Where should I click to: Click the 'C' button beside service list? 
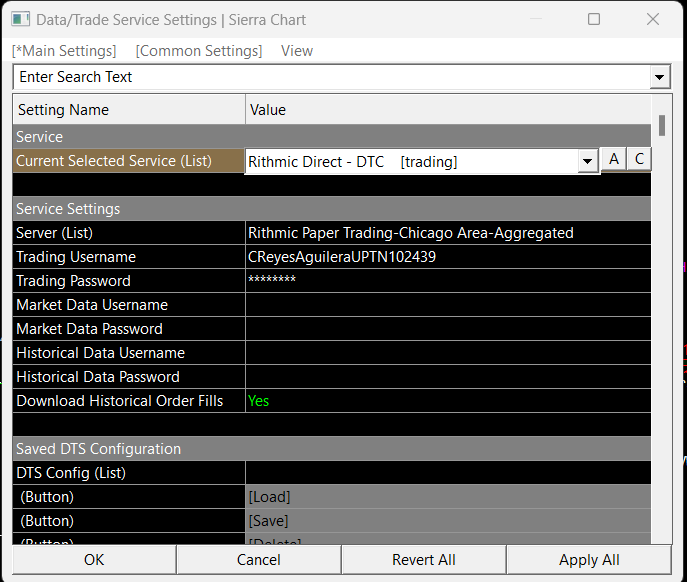(x=638, y=160)
